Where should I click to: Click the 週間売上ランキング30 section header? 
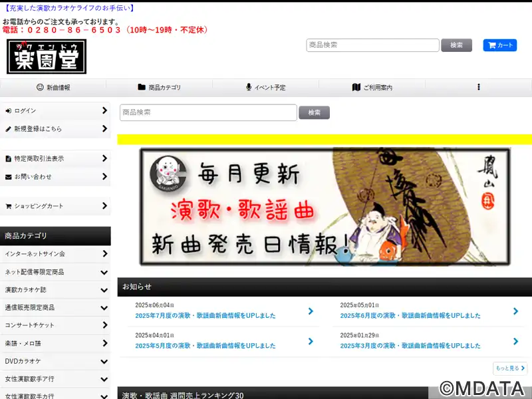tap(273, 393)
